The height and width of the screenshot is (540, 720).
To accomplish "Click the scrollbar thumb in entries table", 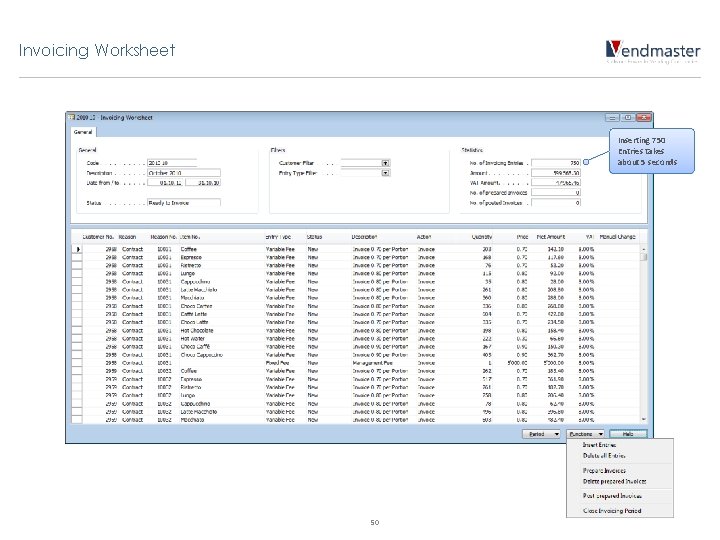I will 644,257.
